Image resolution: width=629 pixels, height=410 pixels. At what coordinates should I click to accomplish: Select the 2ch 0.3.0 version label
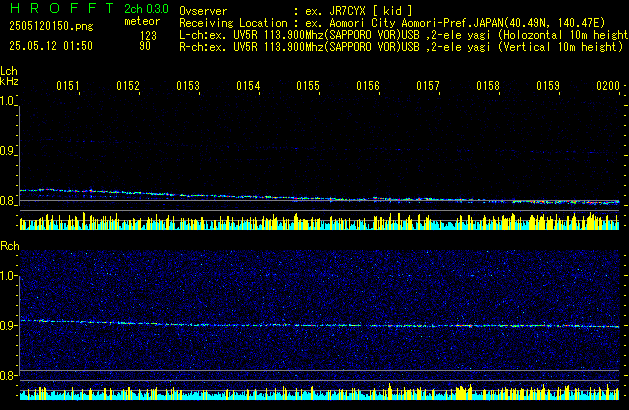coord(146,9)
